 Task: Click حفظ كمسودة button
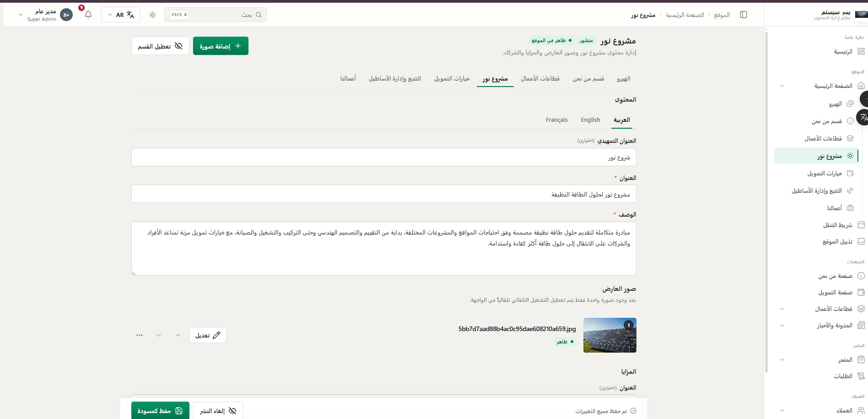[160, 411]
